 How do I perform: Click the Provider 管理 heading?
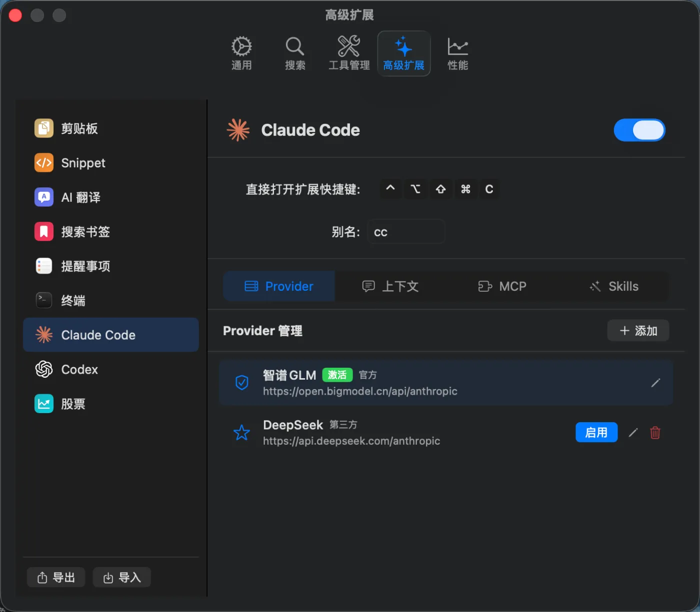coord(262,331)
